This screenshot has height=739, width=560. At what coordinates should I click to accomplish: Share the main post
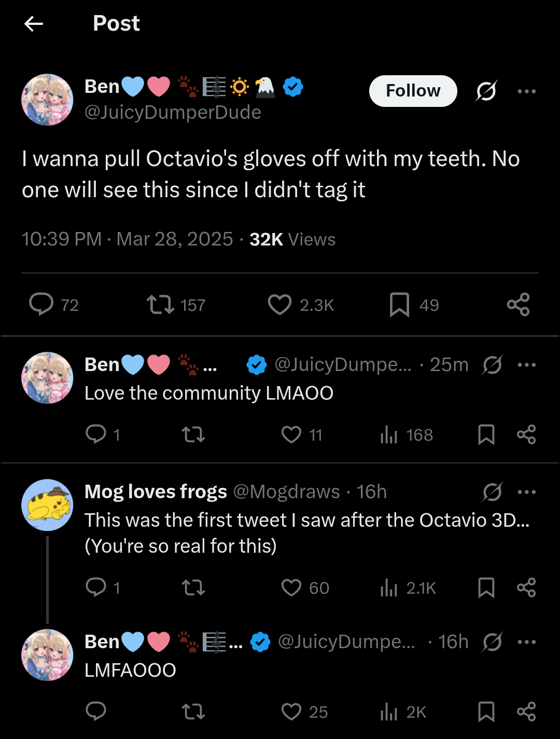click(518, 305)
